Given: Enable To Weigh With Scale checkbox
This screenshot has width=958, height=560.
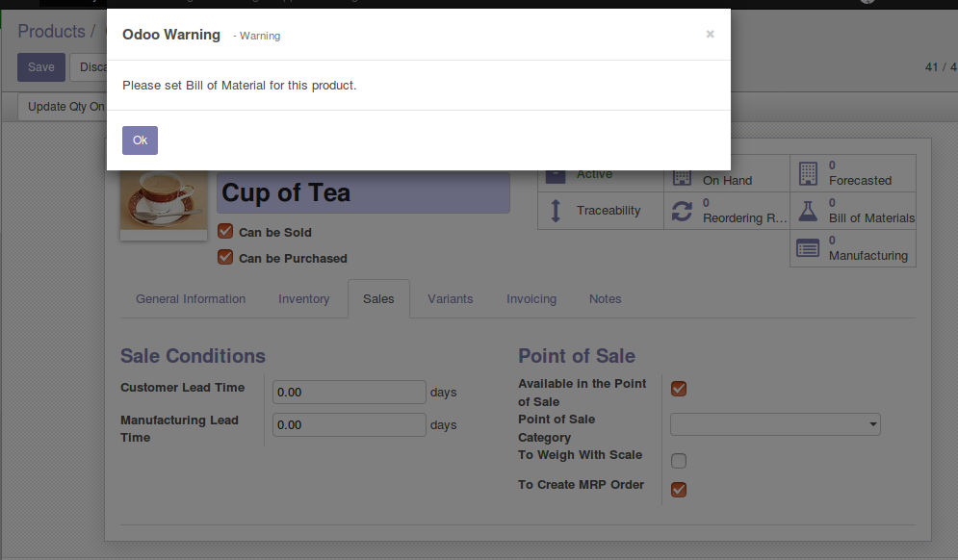Looking at the screenshot, I should (679, 460).
